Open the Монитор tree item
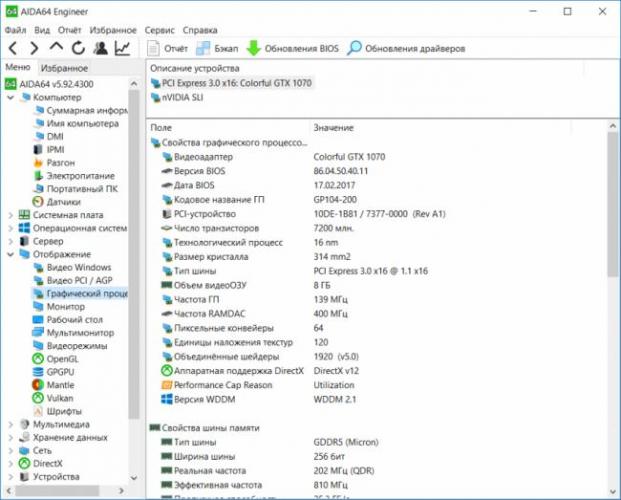 59,307
